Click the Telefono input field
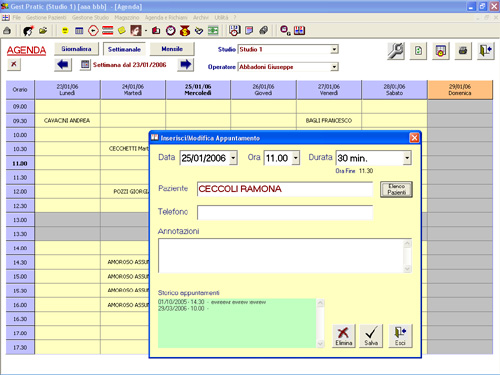The width and height of the screenshot is (500, 375). [x=285, y=212]
